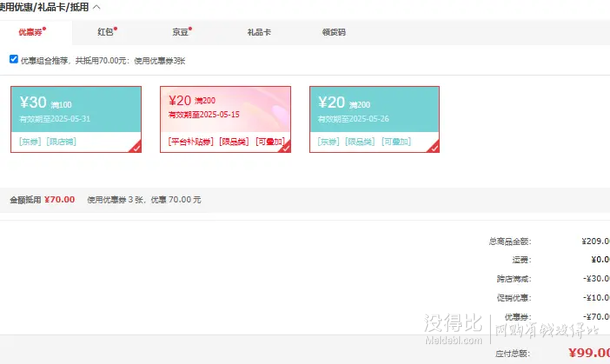The height and width of the screenshot is (364, 610).
Task: Switch to the 礼品卡 tab
Action: tap(259, 32)
